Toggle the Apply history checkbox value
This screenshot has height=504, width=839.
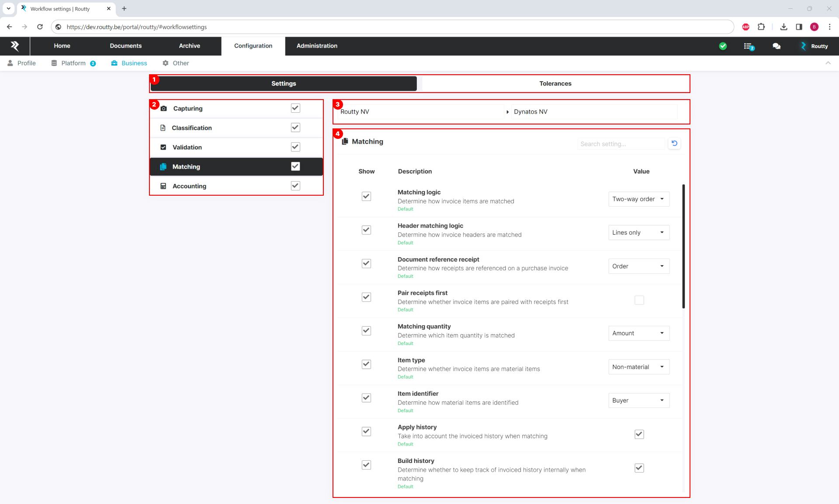pyautogui.click(x=639, y=434)
